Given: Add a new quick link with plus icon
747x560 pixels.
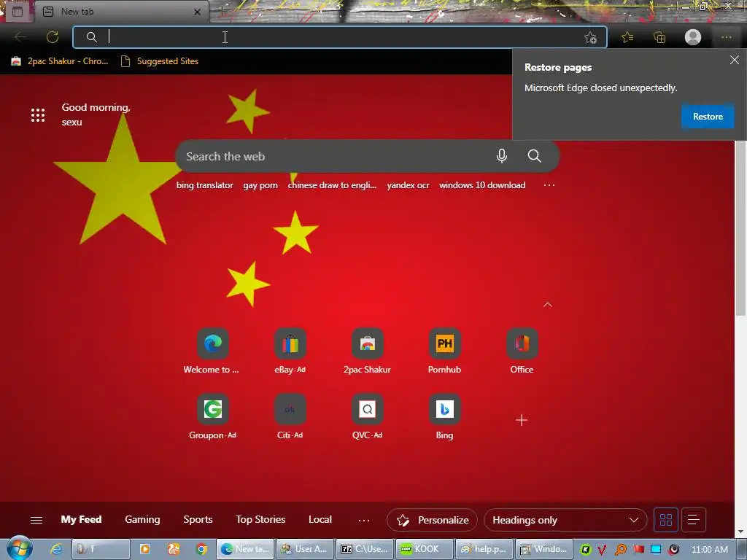Looking at the screenshot, I should point(522,420).
